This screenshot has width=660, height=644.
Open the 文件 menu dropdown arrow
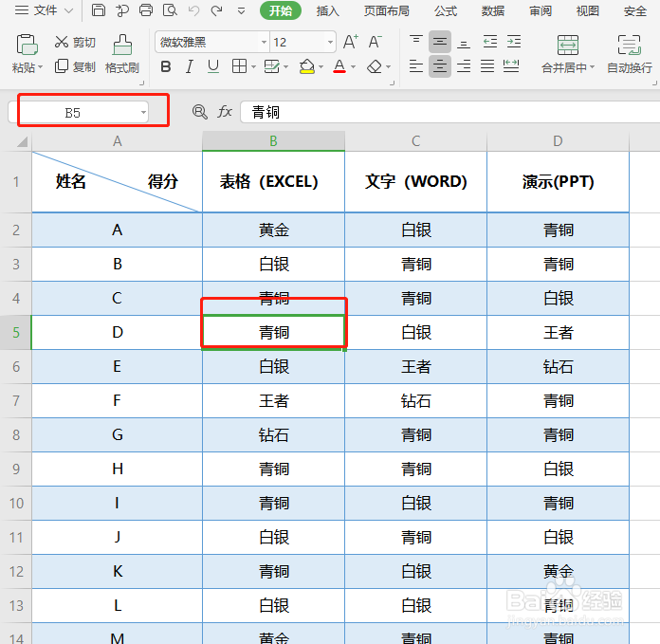pyautogui.click(x=68, y=10)
